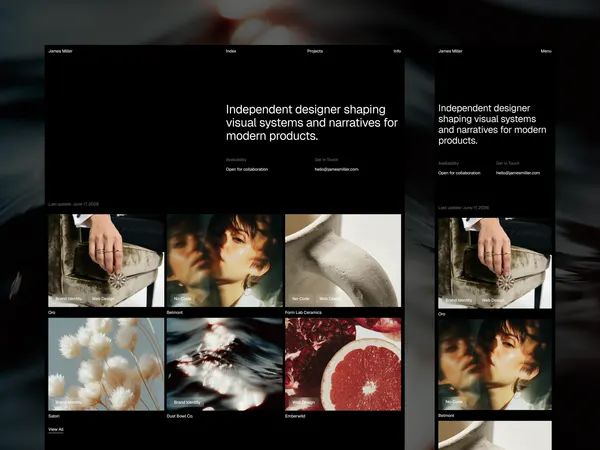Open the Satori dried flowers thumbnail
This screenshot has width=600, height=450.
tap(106, 364)
